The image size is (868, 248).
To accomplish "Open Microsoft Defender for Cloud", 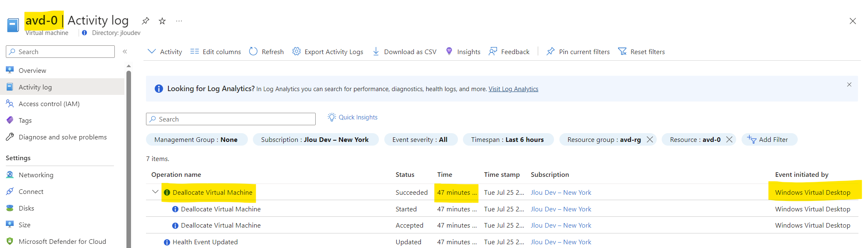I will point(62,241).
